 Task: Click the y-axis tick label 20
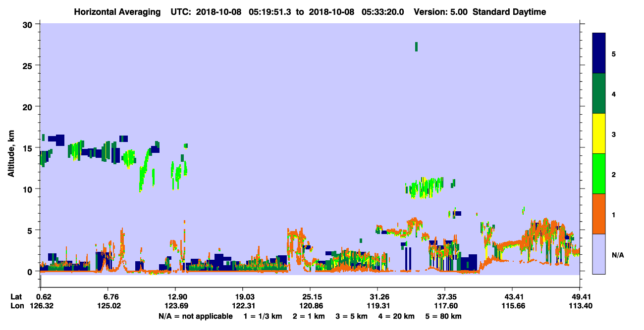(29, 107)
